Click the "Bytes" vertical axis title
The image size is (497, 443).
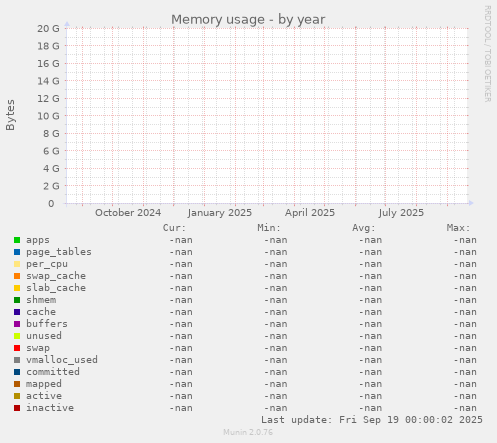tap(10, 115)
